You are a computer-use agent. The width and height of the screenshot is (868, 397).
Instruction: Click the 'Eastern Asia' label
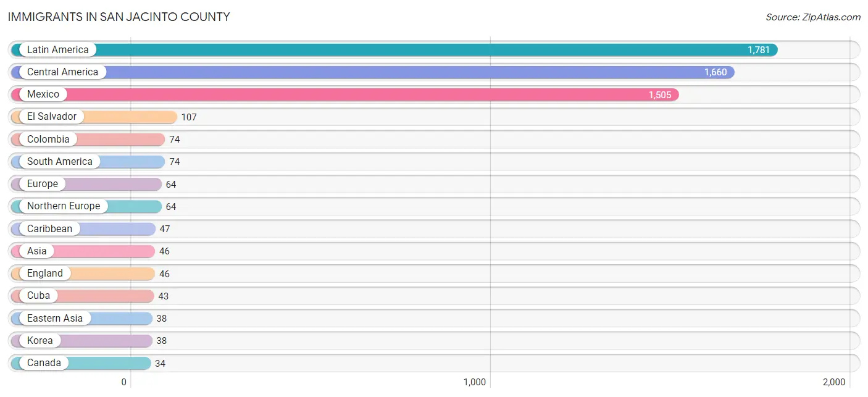[55, 319]
